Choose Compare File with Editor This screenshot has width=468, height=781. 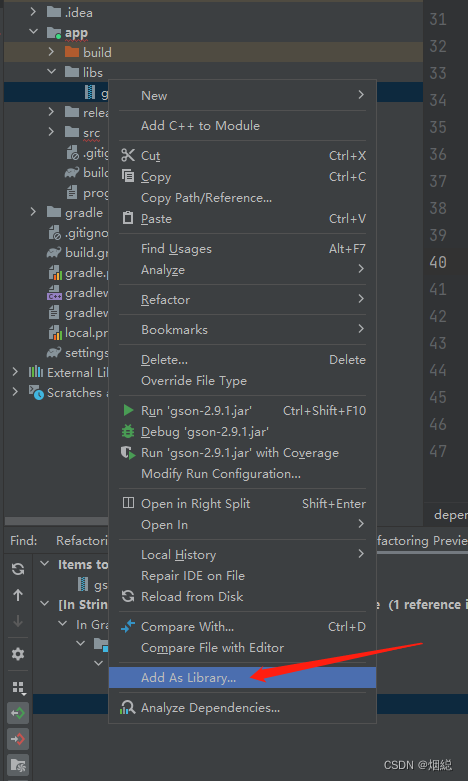pyautogui.click(x=242, y=648)
